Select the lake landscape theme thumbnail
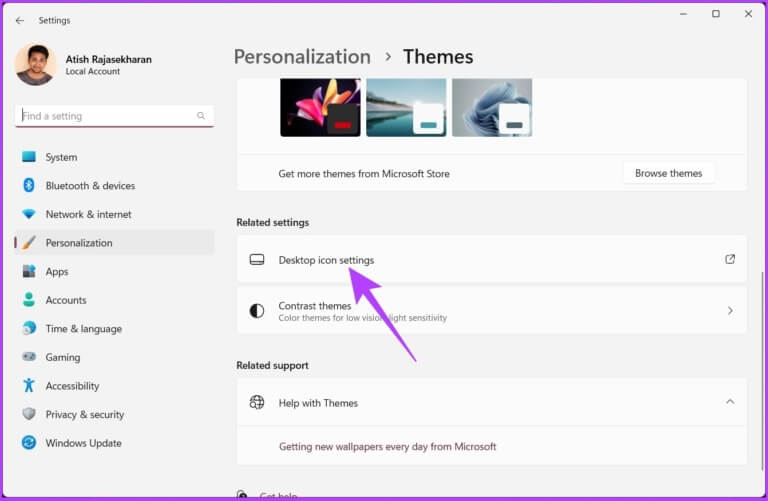The height and width of the screenshot is (501, 768). [406, 107]
